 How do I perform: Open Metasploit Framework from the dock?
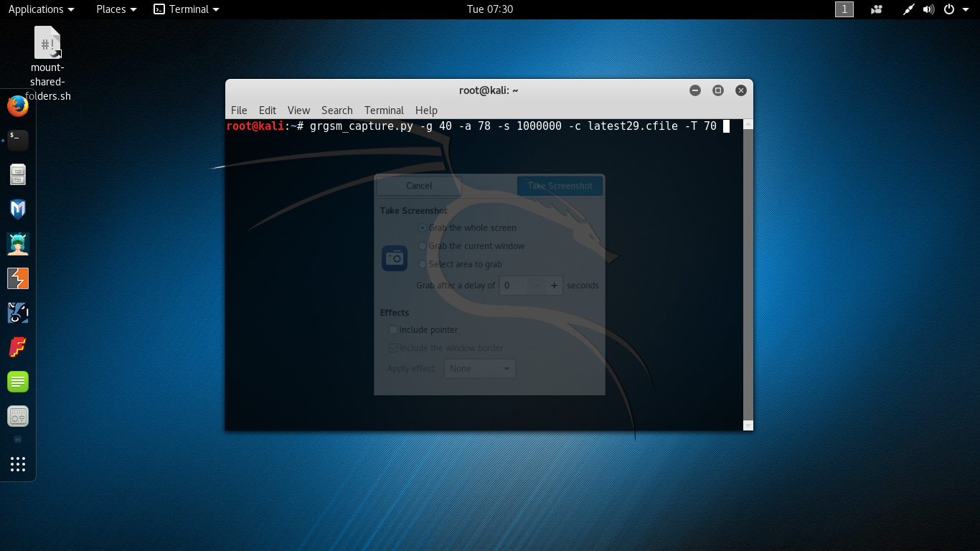pos(18,209)
